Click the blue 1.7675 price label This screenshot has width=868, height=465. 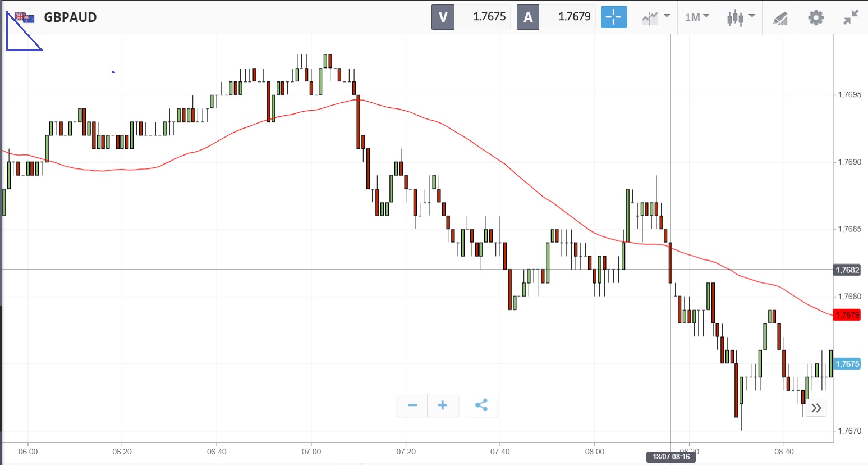coord(847,364)
